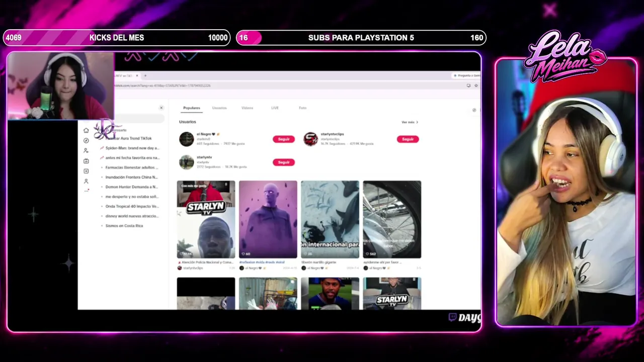The width and height of the screenshot is (644, 362).
Task: Click the Pregunta a Gemini button
Action: 467,75
